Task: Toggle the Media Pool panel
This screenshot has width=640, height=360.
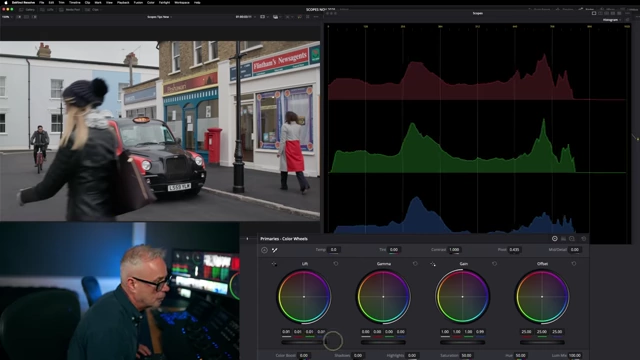Action: point(70,9)
